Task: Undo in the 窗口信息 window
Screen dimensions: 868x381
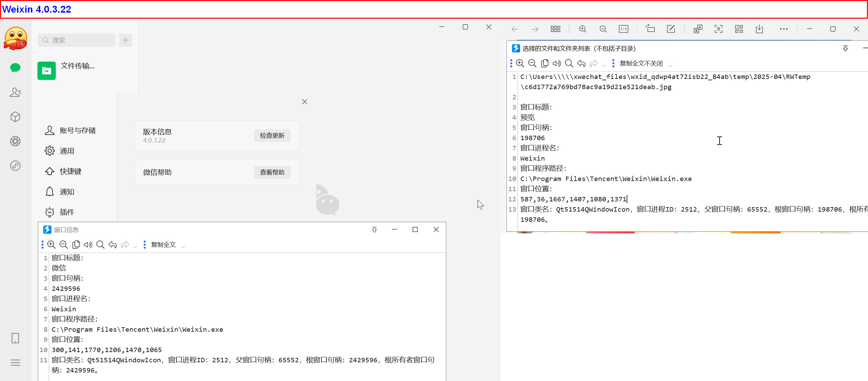Action: [113, 245]
